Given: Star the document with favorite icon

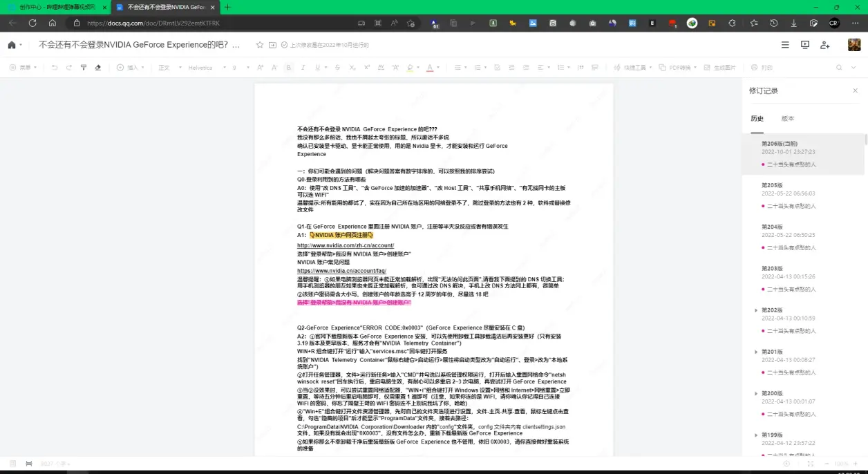Looking at the screenshot, I should (x=260, y=45).
